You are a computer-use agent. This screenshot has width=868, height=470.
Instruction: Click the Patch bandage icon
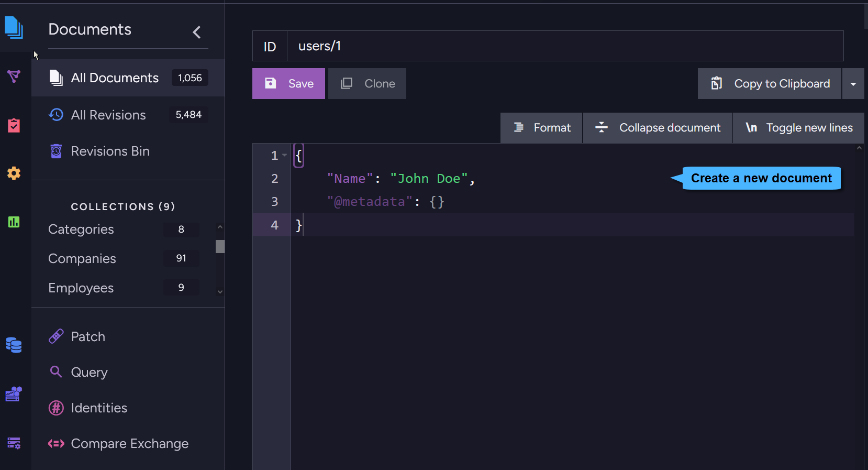click(56, 336)
